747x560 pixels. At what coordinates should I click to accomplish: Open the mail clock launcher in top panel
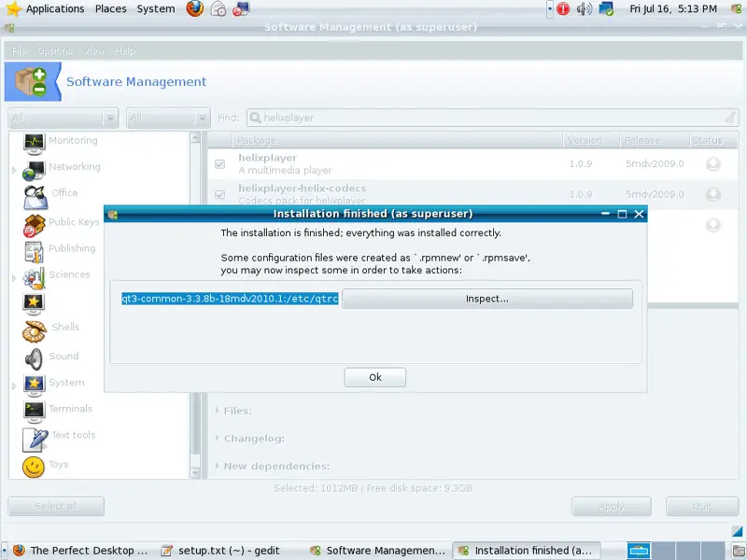click(x=218, y=8)
